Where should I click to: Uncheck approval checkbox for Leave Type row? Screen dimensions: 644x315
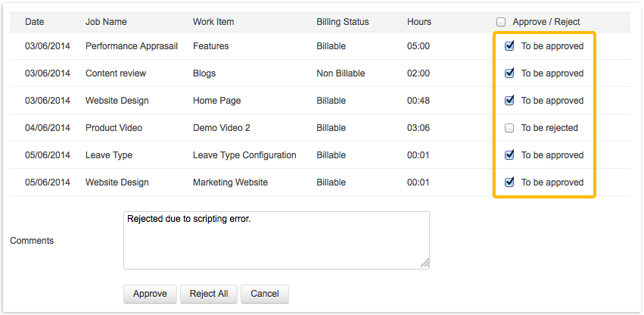(x=509, y=155)
